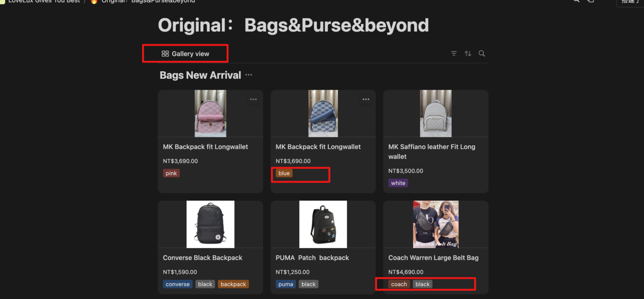Click the pink color tag
The height and width of the screenshot is (299, 644).
[171, 173]
